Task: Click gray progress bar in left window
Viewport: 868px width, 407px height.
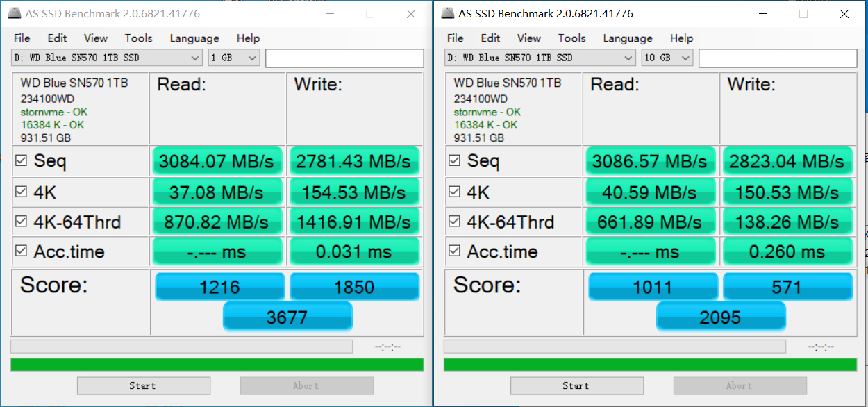Action: click(x=181, y=346)
